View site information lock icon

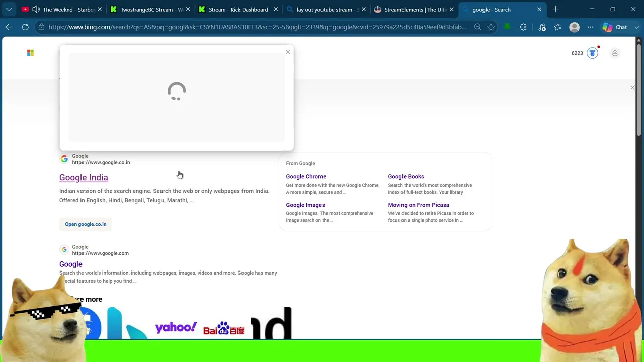click(41, 27)
